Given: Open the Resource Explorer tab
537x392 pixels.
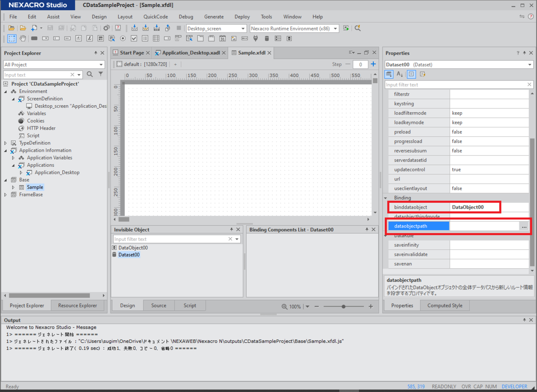Looking at the screenshot, I should tap(77, 306).
